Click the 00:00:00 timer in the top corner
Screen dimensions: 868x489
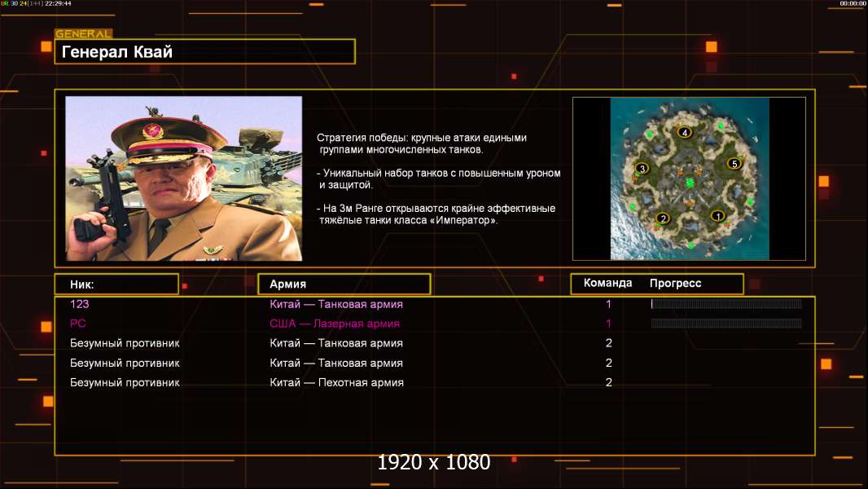[852, 4]
